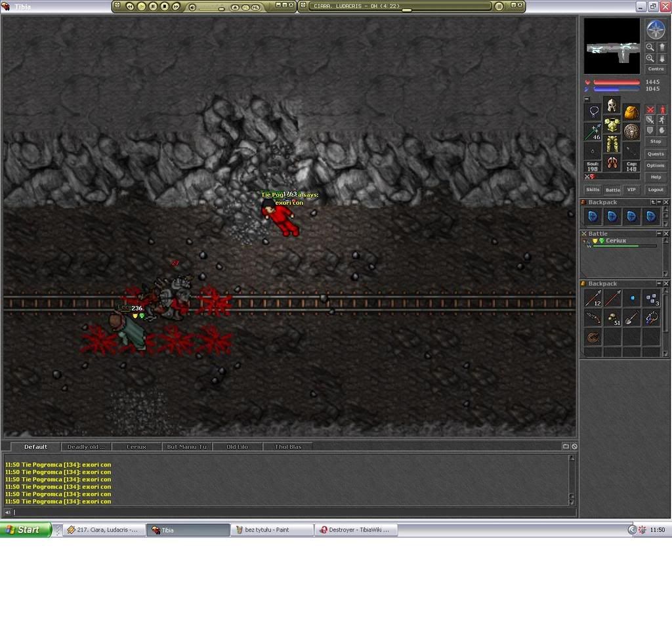Minimize the top Backpack container
Image resolution: width=672 pixels, height=630 pixels.
659,202
